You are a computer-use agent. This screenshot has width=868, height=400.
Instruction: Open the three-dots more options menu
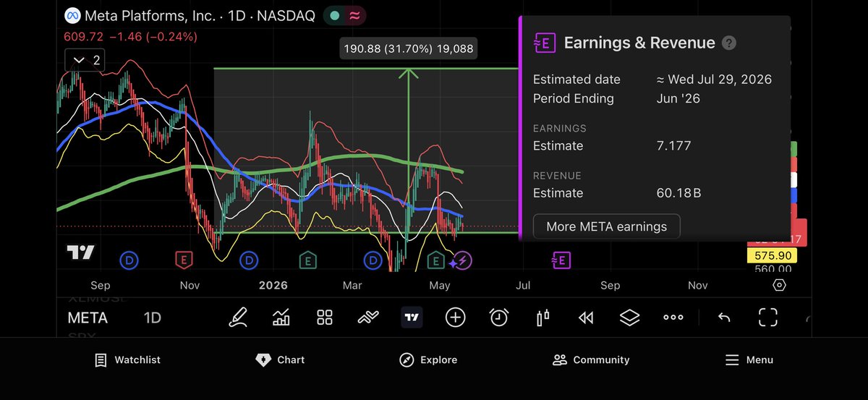[x=673, y=318]
